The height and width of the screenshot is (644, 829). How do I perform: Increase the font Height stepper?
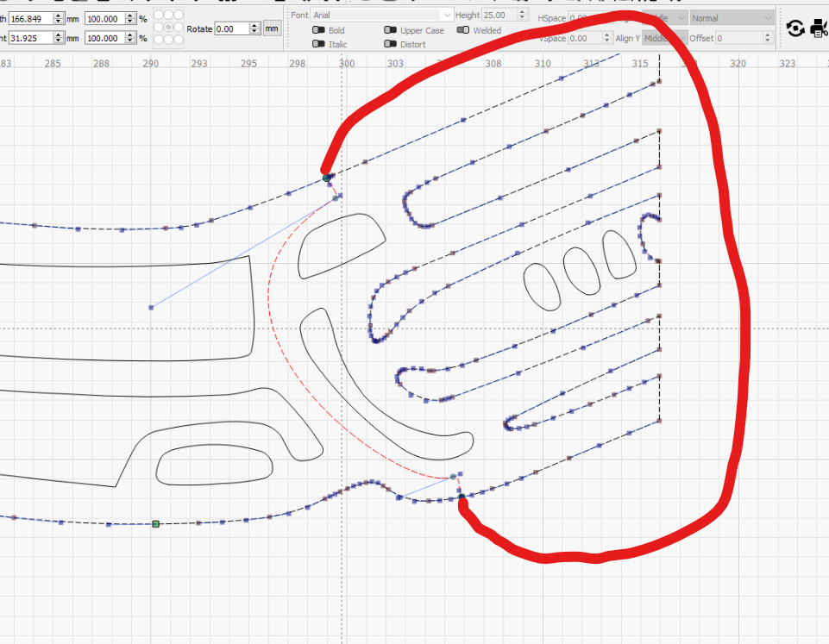pos(523,11)
